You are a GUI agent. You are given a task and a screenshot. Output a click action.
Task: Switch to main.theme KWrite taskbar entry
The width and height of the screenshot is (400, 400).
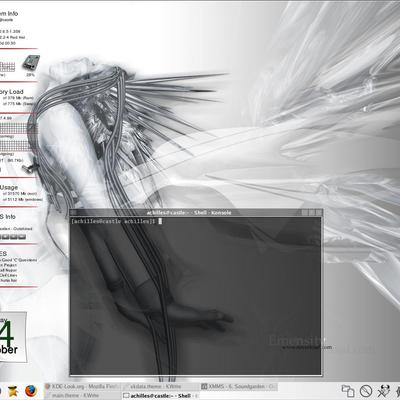(x=83, y=395)
